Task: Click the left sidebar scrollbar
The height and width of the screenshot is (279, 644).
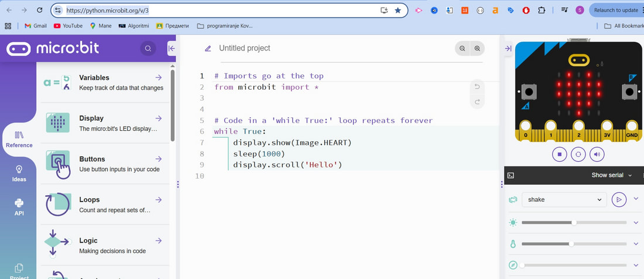Action: [x=173, y=106]
